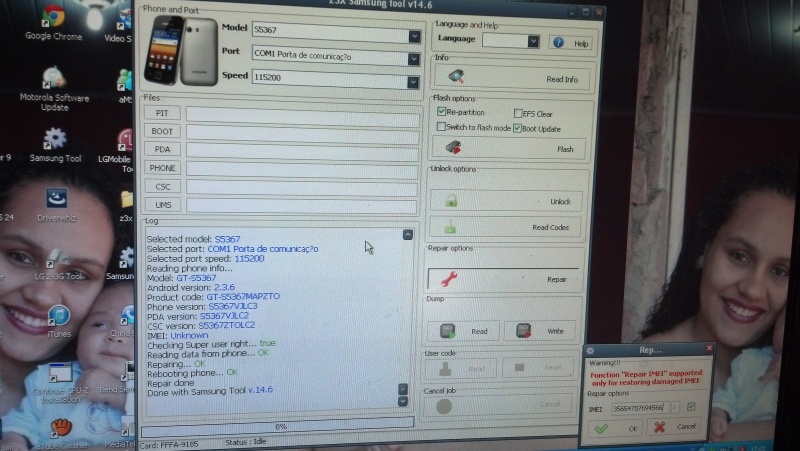Image resolution: width=800 pixels, height=451 pixels.
Task: Click the Dump Read button
Action: click(x=463, y=331)
